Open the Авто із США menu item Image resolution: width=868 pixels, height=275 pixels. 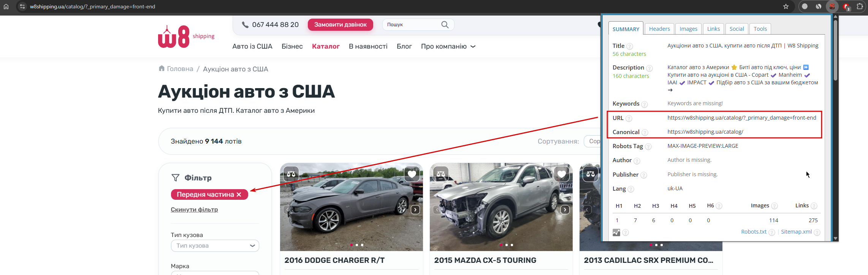(252, 46)
